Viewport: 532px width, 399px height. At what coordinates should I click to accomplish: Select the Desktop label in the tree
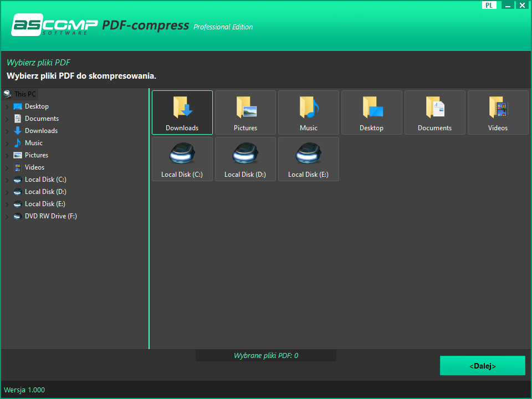(37, 106)
